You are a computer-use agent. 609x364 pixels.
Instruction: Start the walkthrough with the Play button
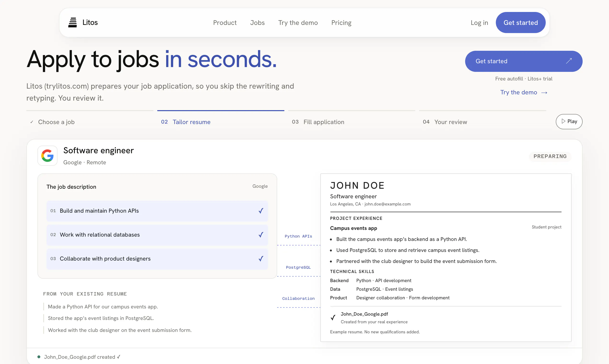[x=569, y=121]
